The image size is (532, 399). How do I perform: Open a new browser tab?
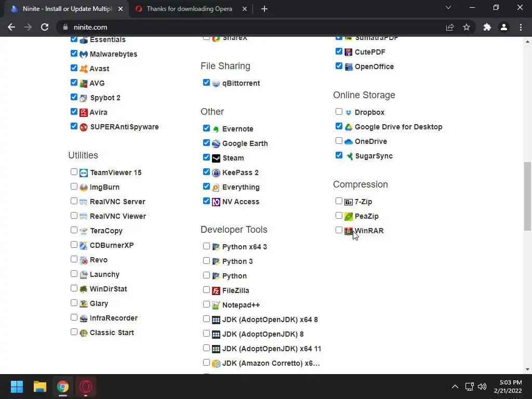coord(264,9)
